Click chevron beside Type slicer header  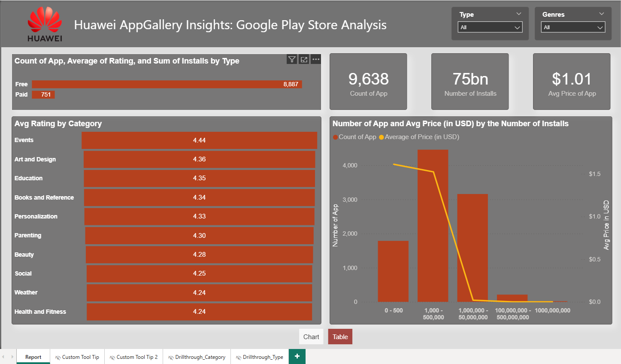click(519, 14)
